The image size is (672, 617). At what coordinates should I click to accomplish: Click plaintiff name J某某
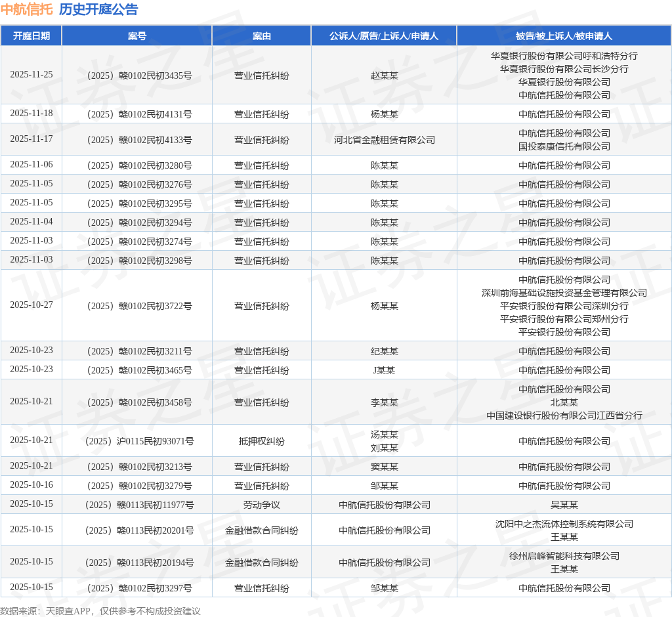[384, 370]
